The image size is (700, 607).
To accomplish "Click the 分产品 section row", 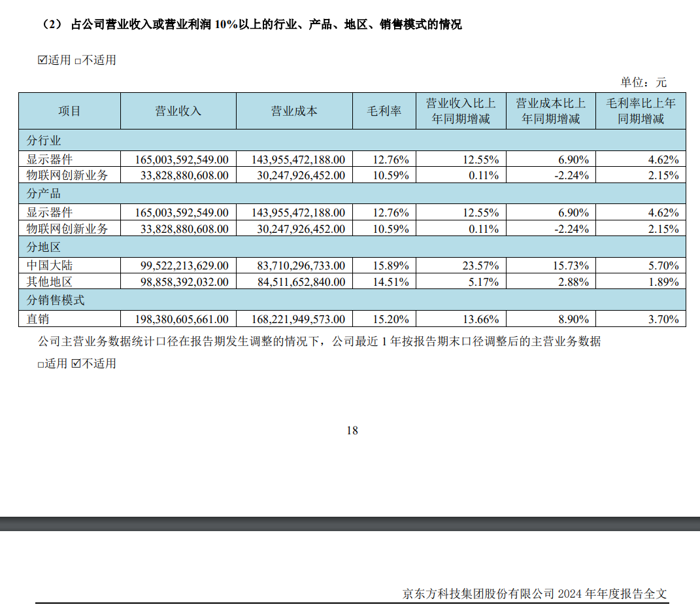I will 352,194.
